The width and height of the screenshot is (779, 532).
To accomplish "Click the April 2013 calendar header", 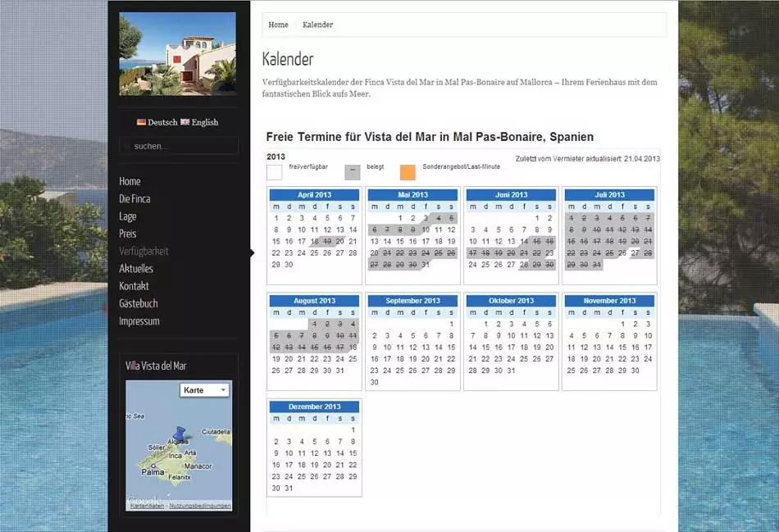I will (314, 195).
